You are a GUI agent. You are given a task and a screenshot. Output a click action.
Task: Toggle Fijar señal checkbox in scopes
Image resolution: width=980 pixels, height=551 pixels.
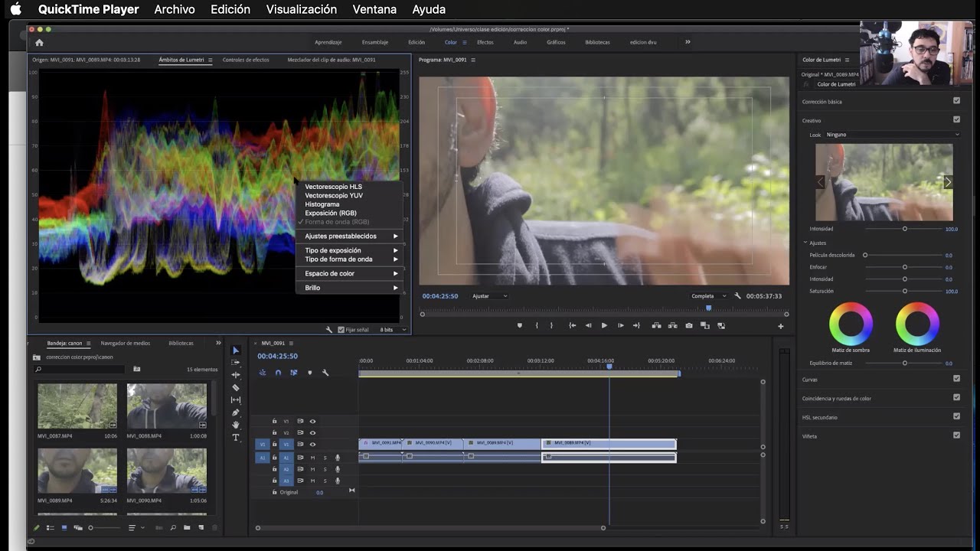341,330
